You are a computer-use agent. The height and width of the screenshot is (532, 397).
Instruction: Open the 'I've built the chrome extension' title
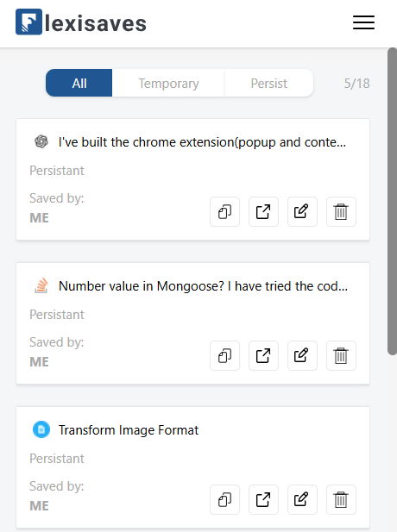[x=202, y=142]
